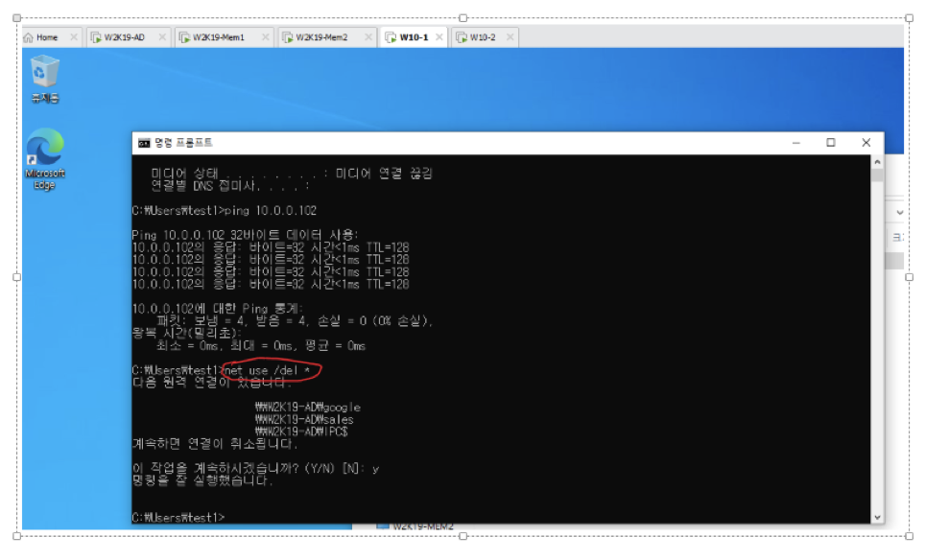The image size is (925, 560).
Task: Close the W10-1 tab
Action: pos(439,37)
